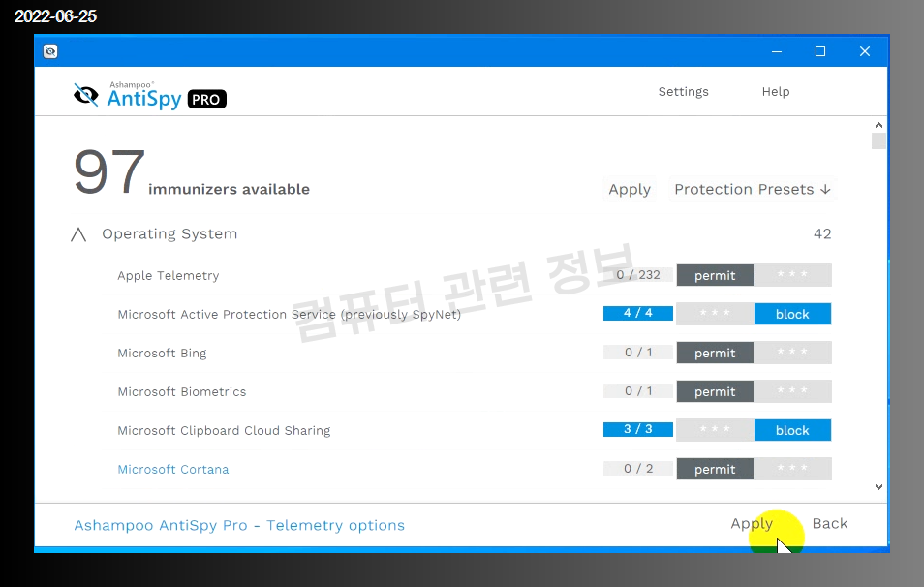Switch Apple Telemetry to block side
Screen dimensions: 924x587
coord(792,275)
